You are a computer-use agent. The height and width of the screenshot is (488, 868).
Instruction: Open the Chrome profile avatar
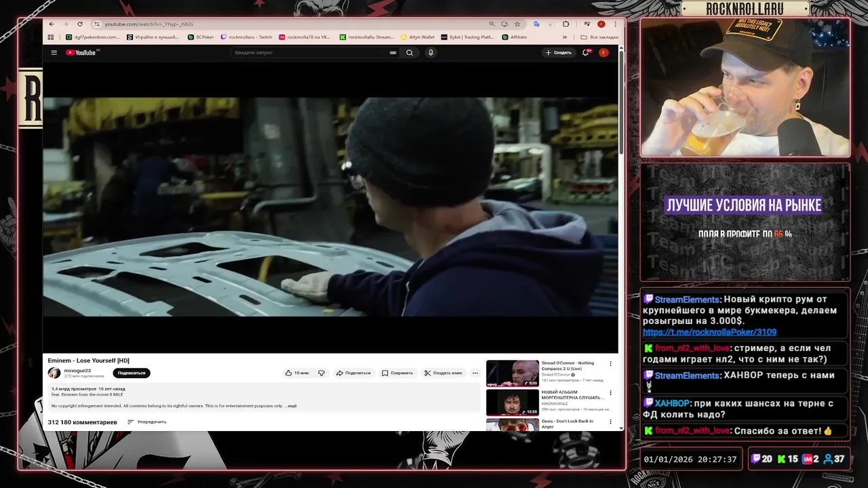(601, 24)
